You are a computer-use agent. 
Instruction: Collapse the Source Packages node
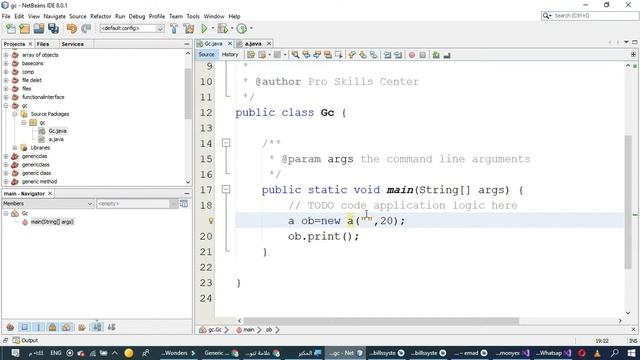point(15,114)
